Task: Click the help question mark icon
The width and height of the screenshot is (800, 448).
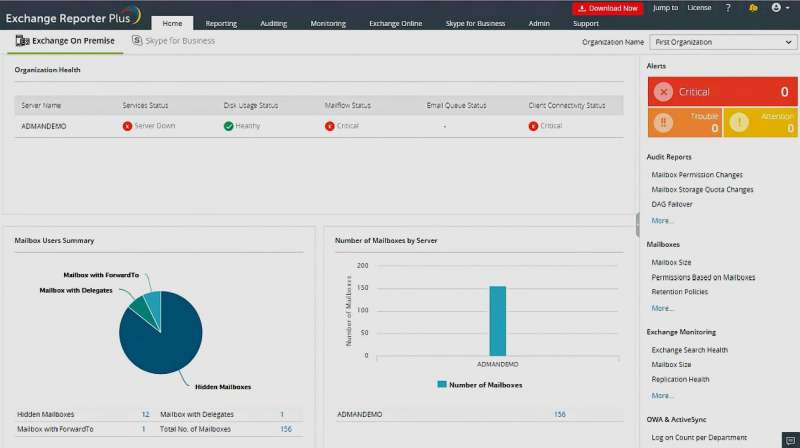Action: pos(727,8)
